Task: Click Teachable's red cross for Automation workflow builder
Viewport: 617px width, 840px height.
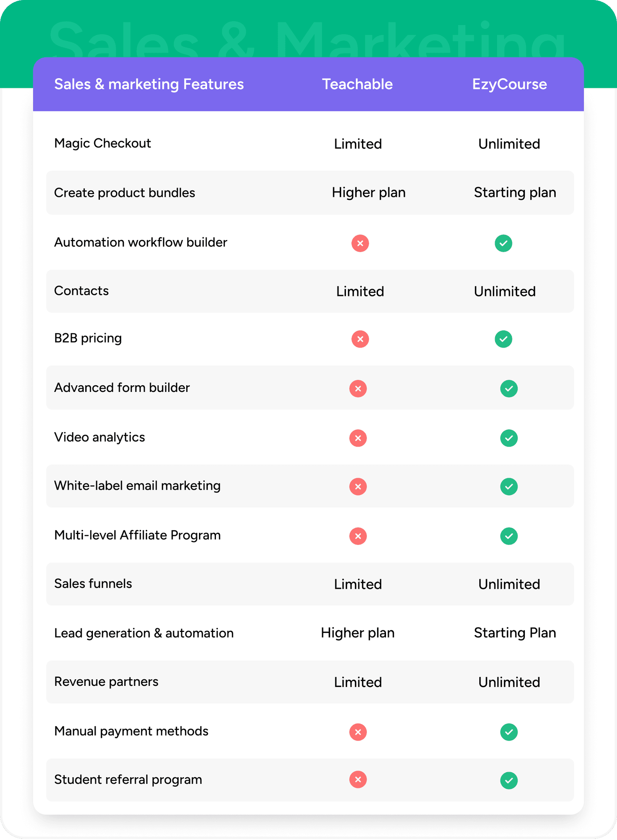Action: (x=360, y=243)
